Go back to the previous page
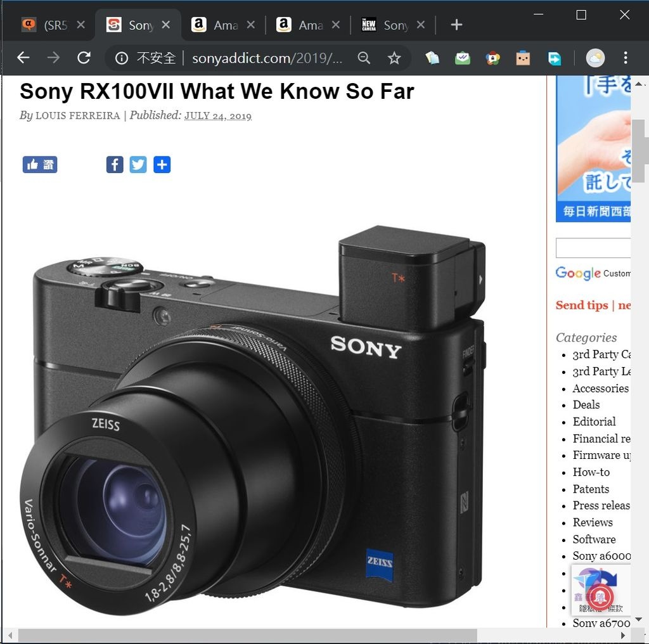This screenshot has height=644, width=649. (23, 58)
